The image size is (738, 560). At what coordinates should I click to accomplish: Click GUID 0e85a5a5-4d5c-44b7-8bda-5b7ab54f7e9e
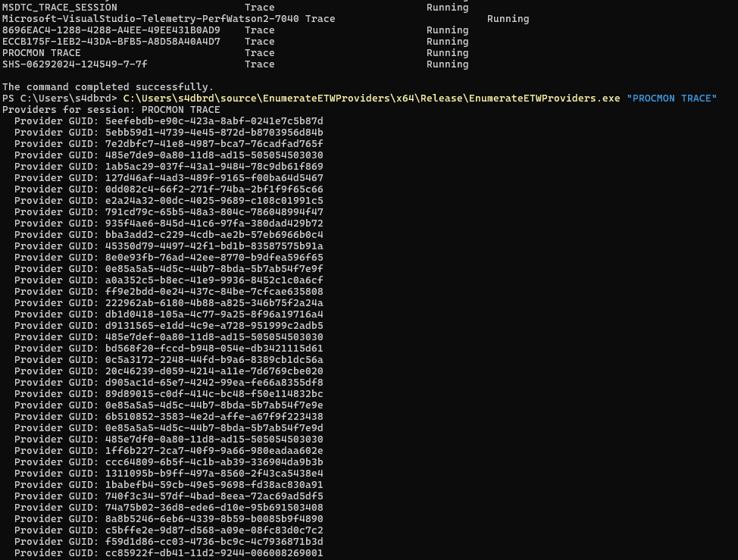tap(214, 405)
